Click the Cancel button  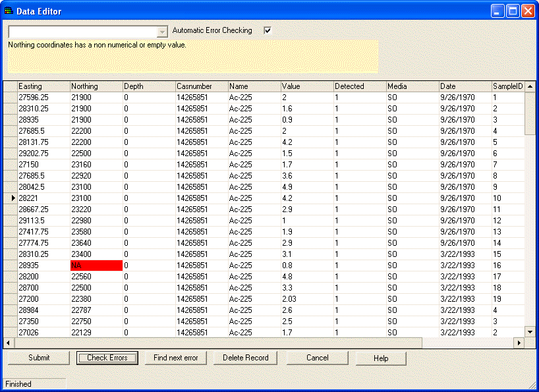[x=318, y=358]
